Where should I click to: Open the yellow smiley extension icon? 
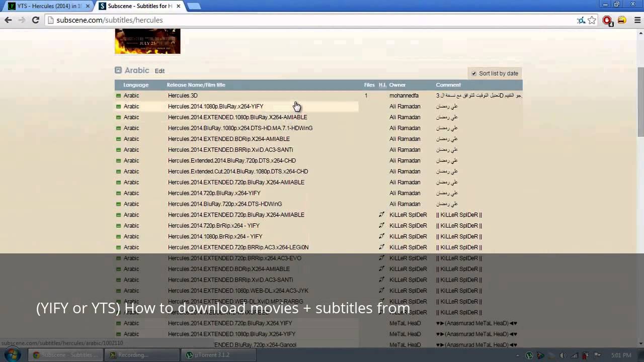622,20
